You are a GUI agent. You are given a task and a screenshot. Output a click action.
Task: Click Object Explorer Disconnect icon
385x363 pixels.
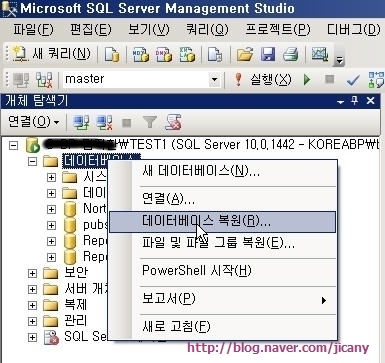104,122
